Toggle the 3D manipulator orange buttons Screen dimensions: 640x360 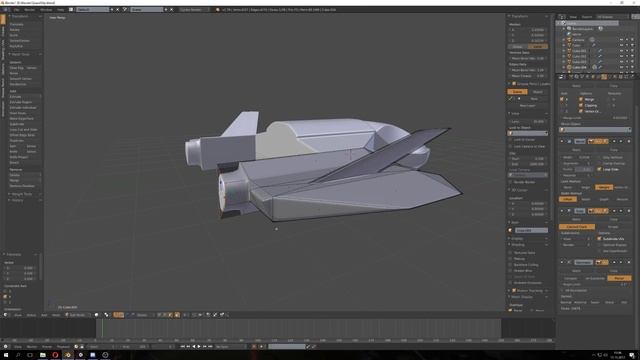[118, 315]
